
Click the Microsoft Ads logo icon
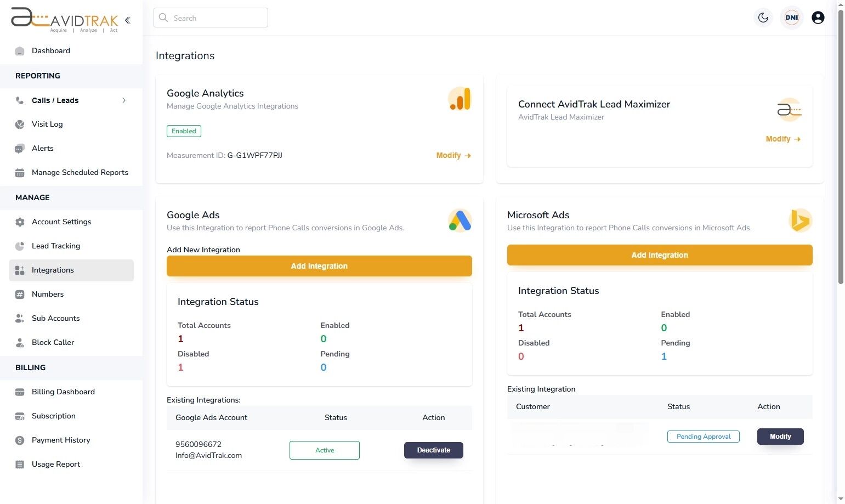[800, 220]
